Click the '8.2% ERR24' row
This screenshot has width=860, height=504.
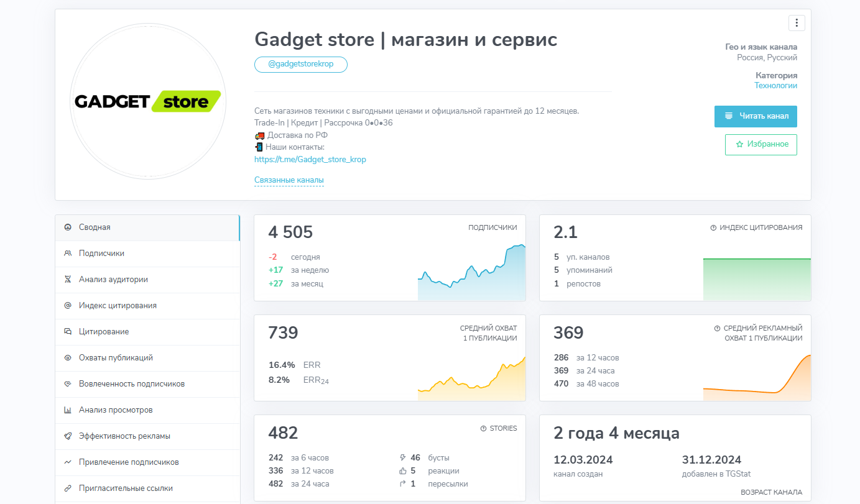click(298, 380)
